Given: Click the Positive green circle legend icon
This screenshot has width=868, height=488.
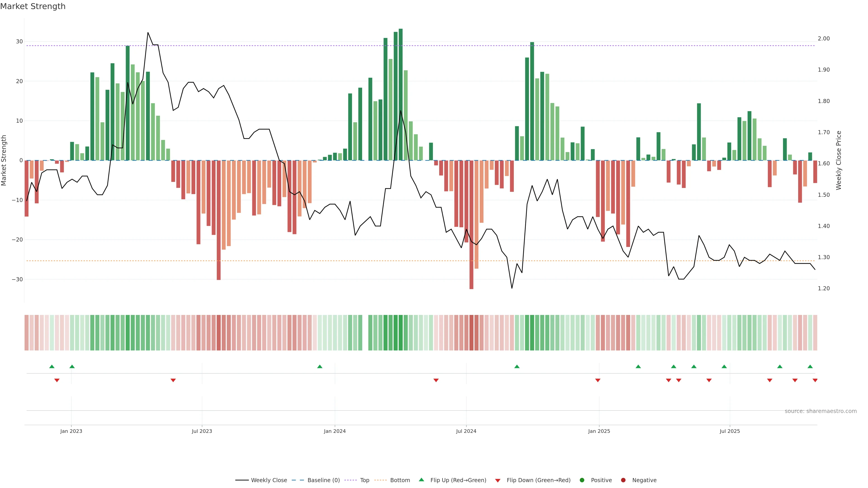Looking at the screenshot, I should tap(582, 480).
